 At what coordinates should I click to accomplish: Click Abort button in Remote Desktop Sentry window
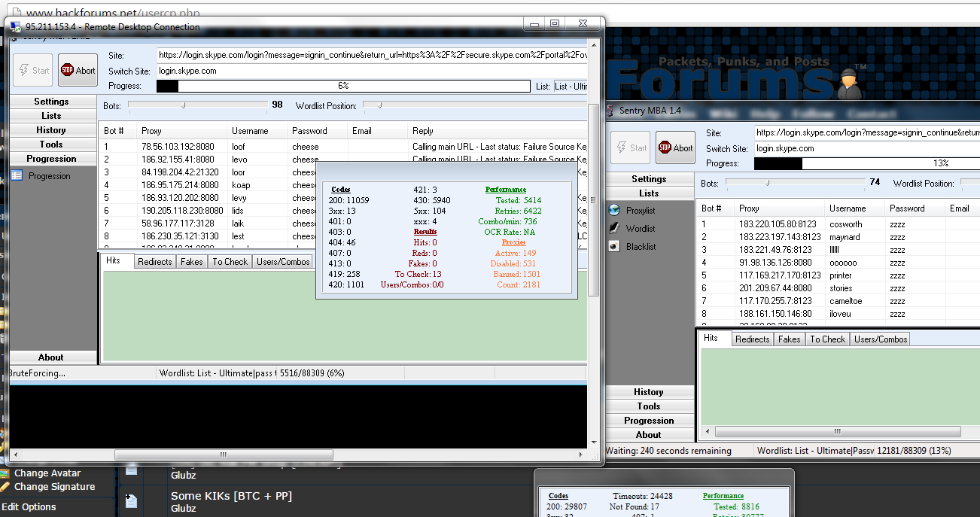[78, 70]
